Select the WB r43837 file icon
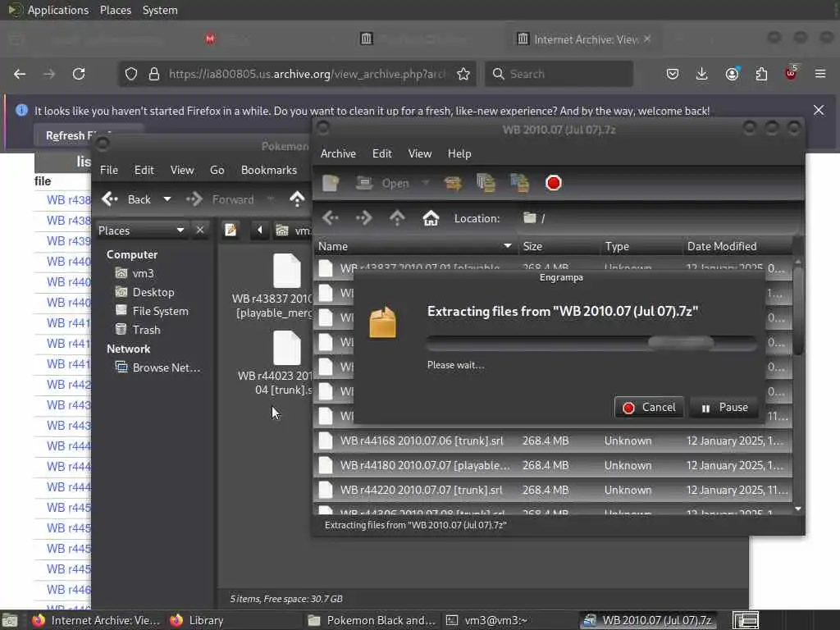This screenshot has width=840, height=630. (x=286, y=271)
